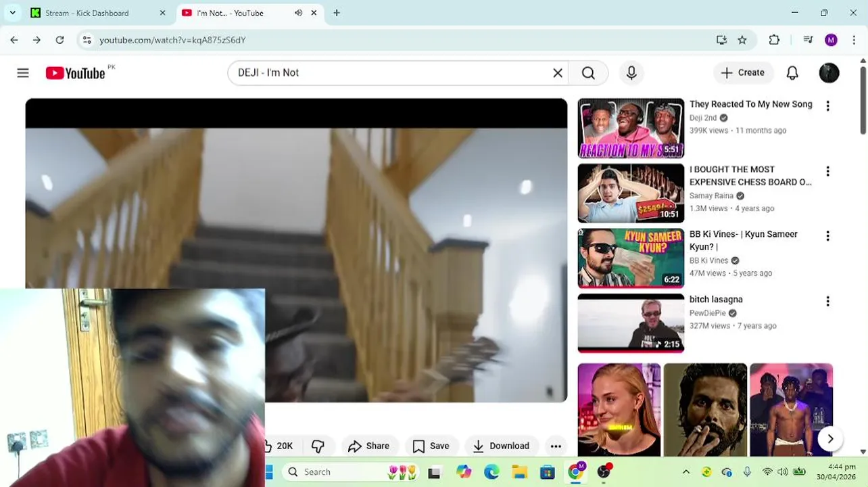Screen dimensions: 868x487
Task: Go to the YouTube home logo
Action: (76, 73)
